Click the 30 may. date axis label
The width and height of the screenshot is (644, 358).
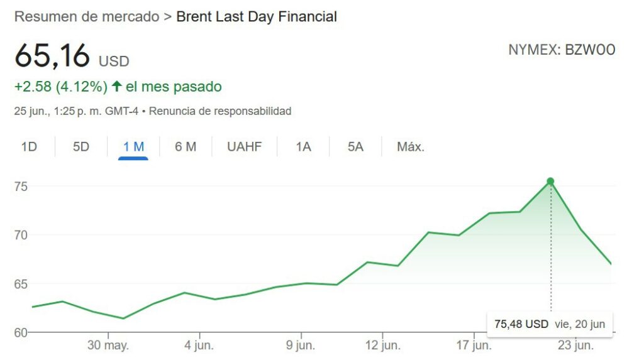[x=108, y=345]
